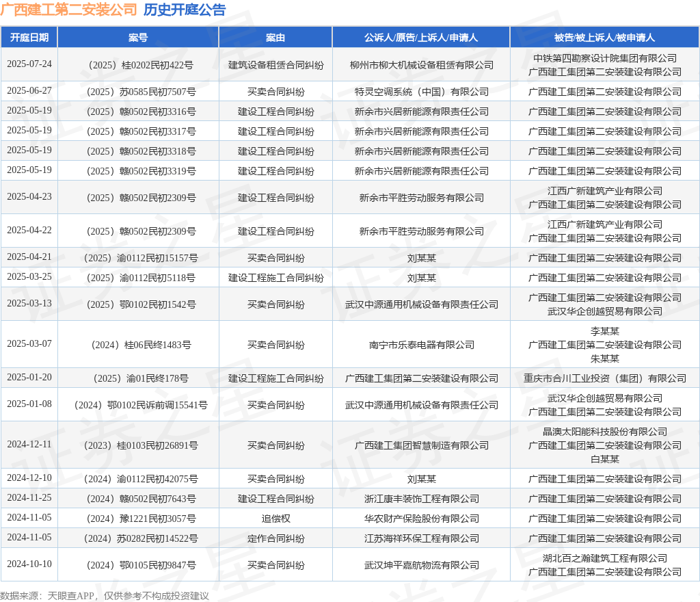Click defendant 晶澳太阳能科技股份有限公司

(605, 432)
